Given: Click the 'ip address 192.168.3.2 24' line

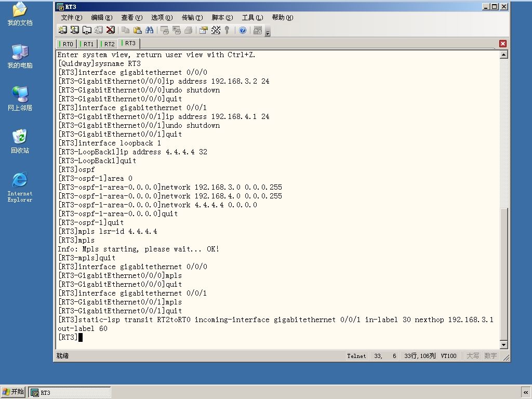Looking at the screenshot, I should (x=164, y=82).
